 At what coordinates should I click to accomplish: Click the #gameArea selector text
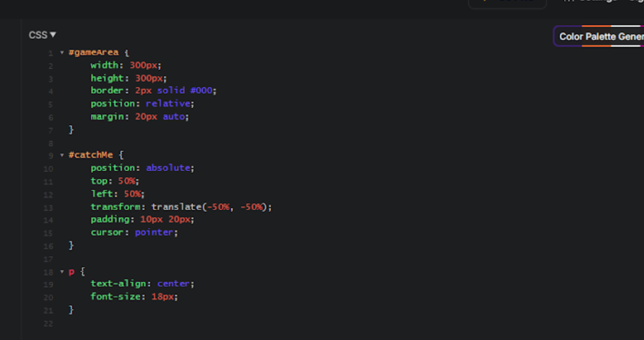pos(94,52)
